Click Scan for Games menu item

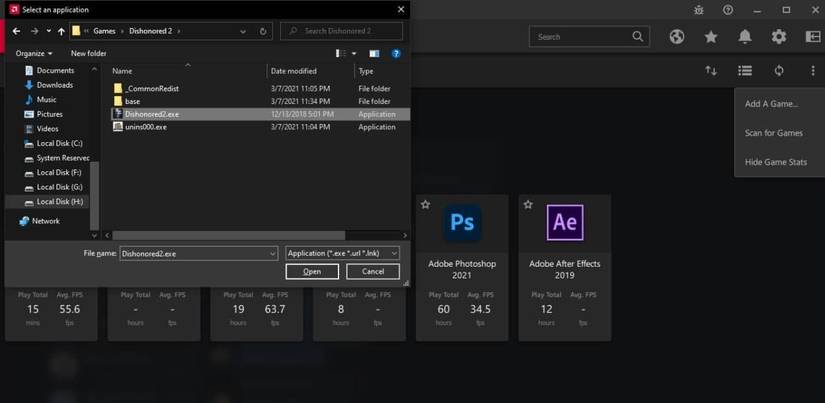point(773,133)
